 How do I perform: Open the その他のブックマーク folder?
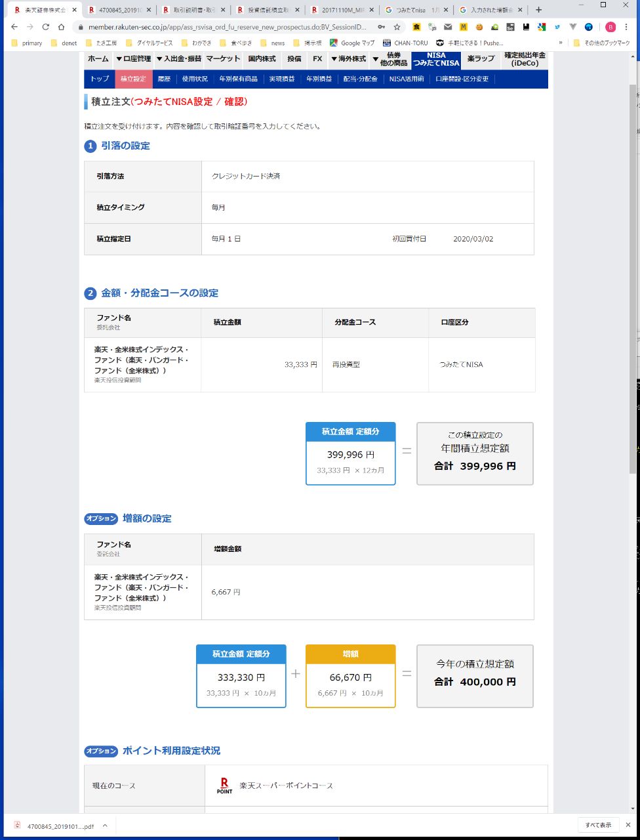[601, 43]
